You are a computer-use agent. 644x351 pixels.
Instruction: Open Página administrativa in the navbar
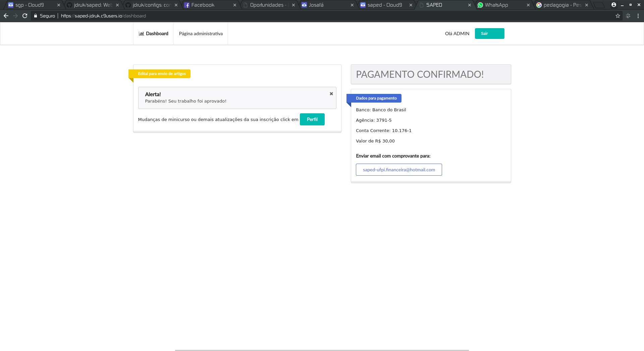(x=201, y=34)
